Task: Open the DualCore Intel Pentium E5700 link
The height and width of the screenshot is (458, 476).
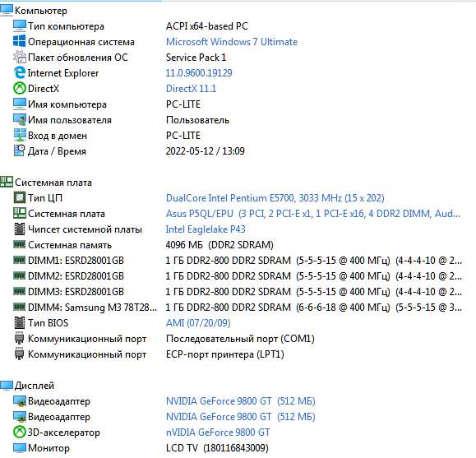Action: tap(275, 198)
